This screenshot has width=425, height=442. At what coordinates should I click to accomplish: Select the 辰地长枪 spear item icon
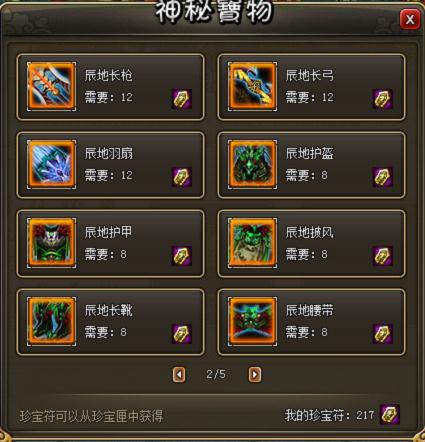51,86
